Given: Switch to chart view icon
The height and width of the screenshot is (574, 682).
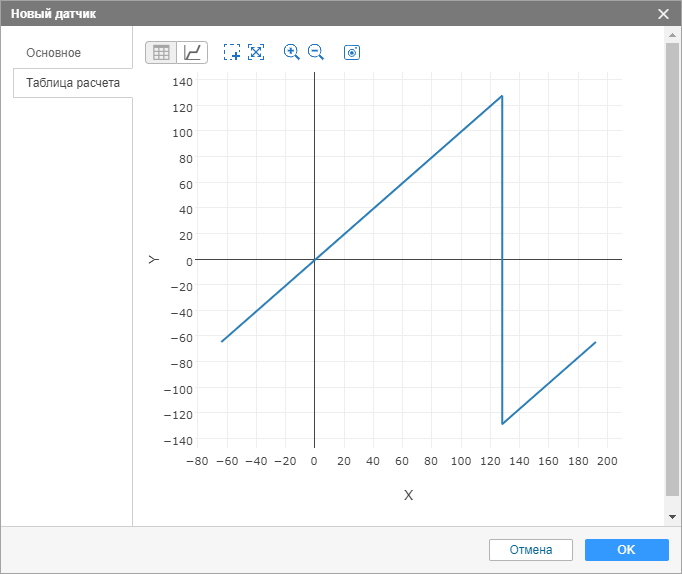Looking at the screenshot, I should click(192, 53).
